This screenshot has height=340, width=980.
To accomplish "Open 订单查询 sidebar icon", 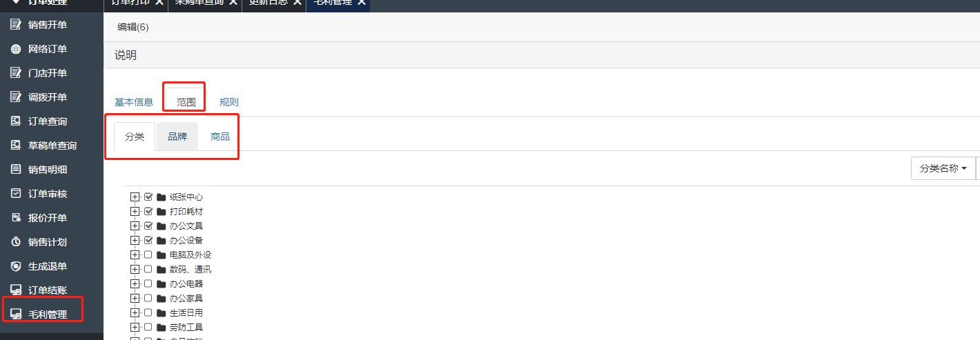I will pyautogui.click(x=16, y=121).
